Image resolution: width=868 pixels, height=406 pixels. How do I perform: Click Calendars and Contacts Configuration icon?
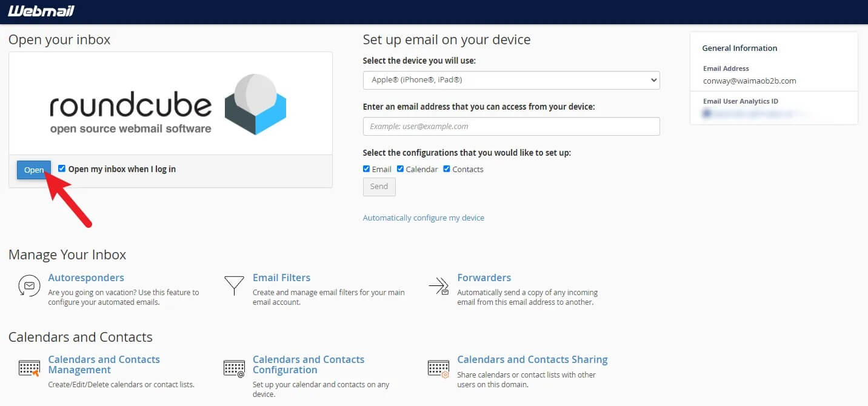point(234,368)
